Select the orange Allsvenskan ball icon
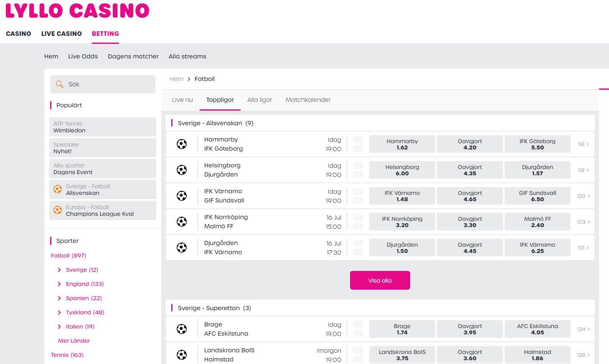This screenshot has height=364, width=609. pos(58,190)
